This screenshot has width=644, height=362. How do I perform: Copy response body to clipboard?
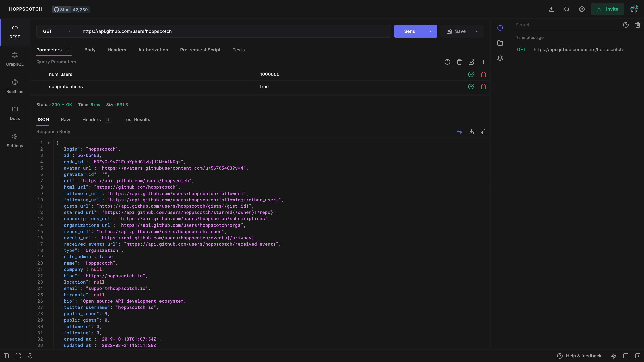pos(483,132)
